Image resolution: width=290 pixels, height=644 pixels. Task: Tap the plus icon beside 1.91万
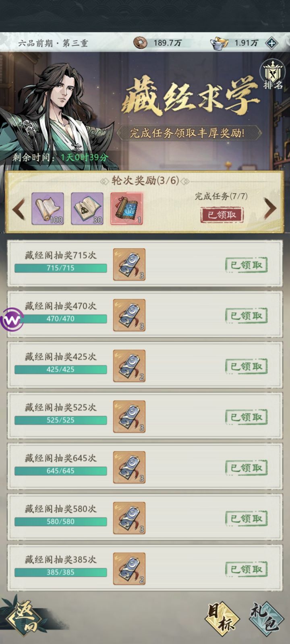(272, 43)
